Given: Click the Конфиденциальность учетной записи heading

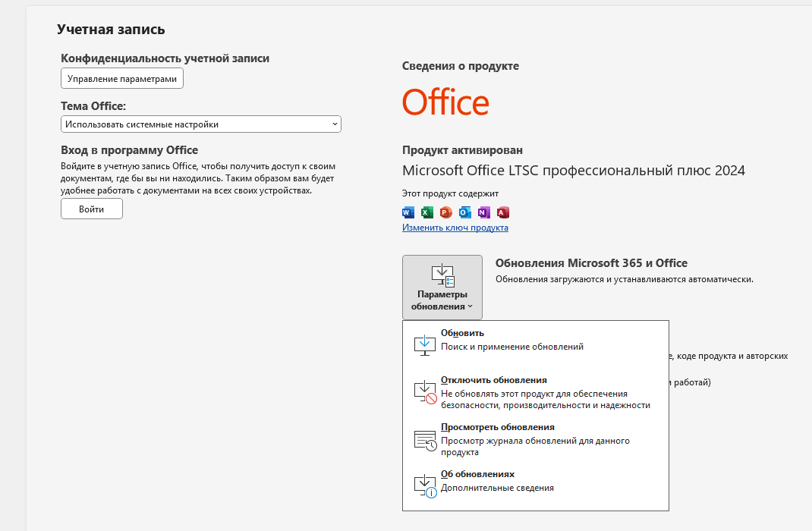Looking at the screenshot, I should click(x=165, y=58).
